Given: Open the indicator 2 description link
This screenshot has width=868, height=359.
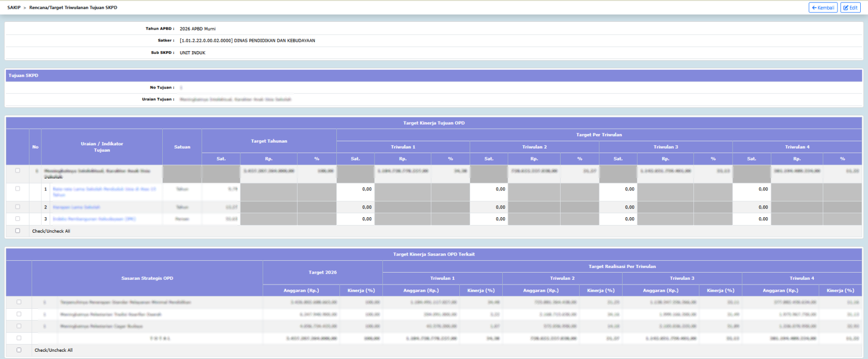Looking at the screenshot, I should pyautogui.click(x=76, y=207).
